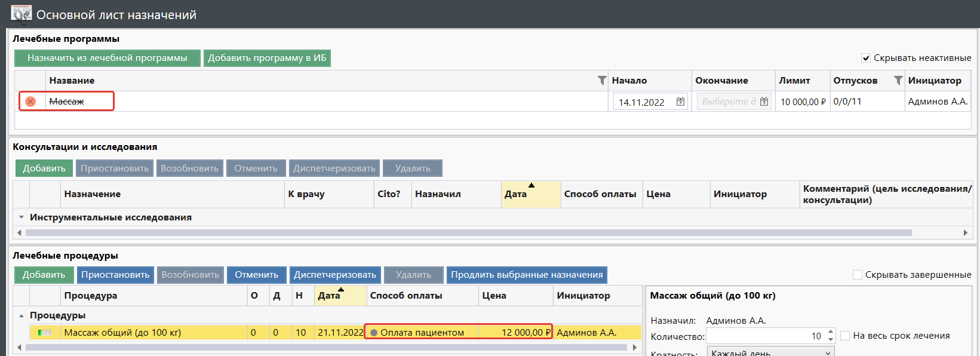This screenshot has height=356, width=980.
Task: Open the filter on the Отпусков column
Action: coord(898,81)
